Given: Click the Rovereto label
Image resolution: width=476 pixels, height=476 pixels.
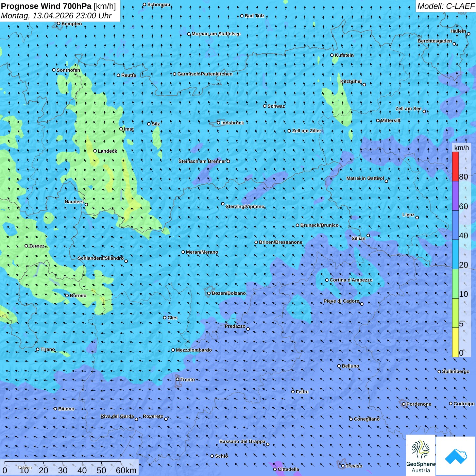Looking at the screenshot, I should click(x=153, y=416).
